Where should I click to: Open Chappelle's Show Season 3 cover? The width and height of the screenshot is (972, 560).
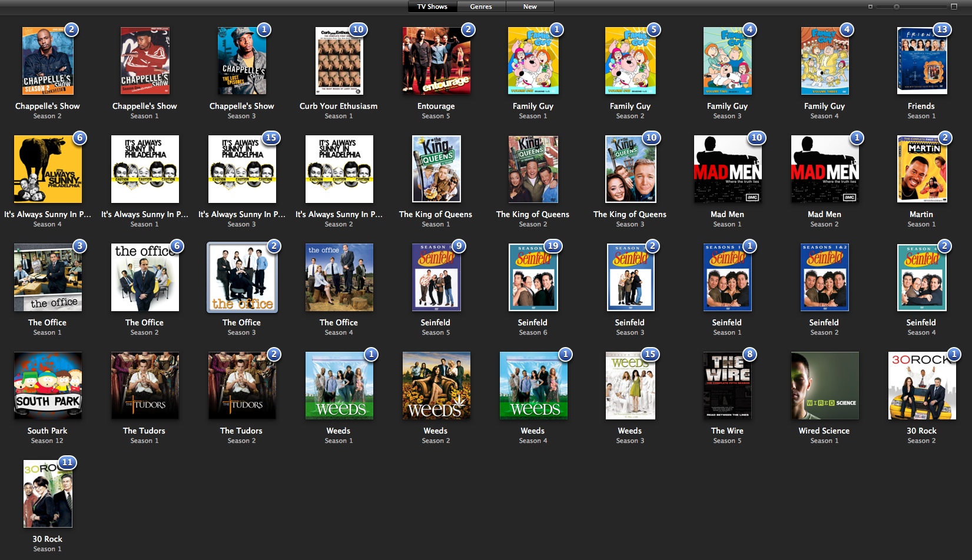(x=242, y=61)
